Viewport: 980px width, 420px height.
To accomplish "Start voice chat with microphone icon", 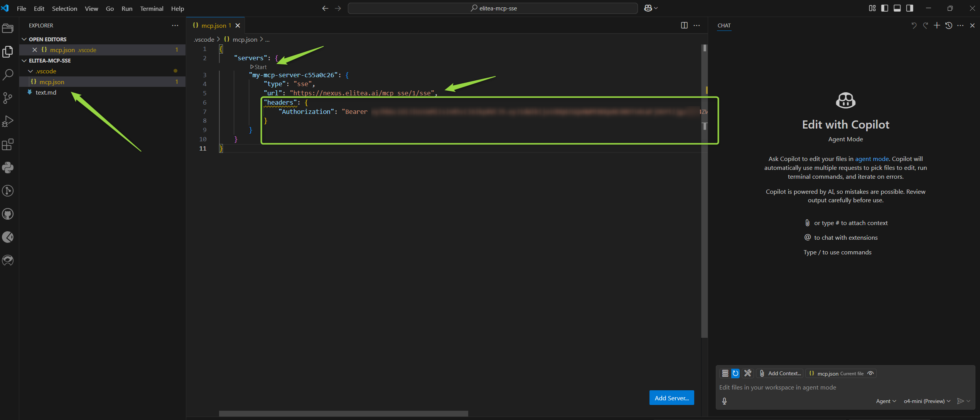I will [724, 401].
